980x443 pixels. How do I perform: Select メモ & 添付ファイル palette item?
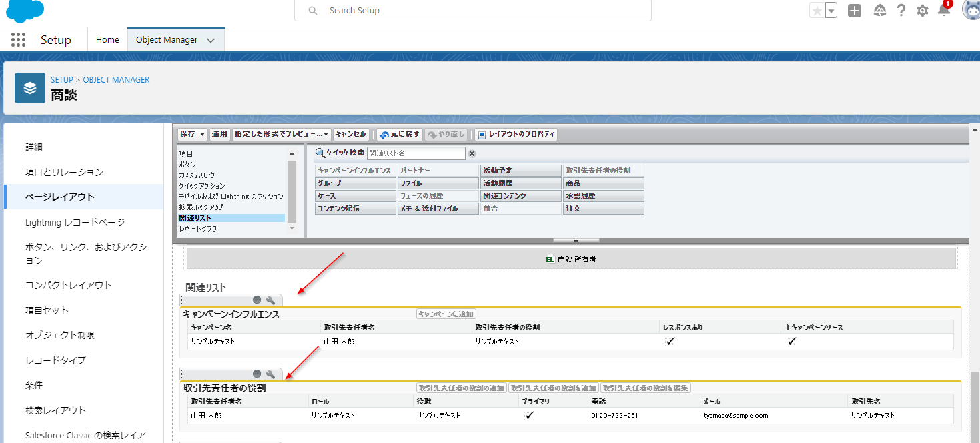pyautogui.click(x=438, y=209)
